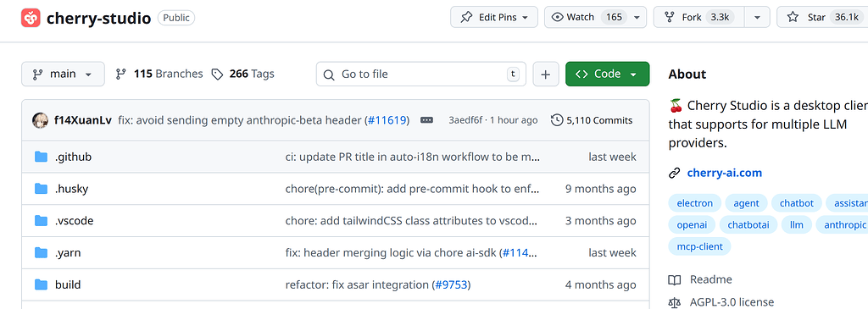868x309 pixels.
Task: Open the cherry-studio repository name link
Action: [98, 18]
